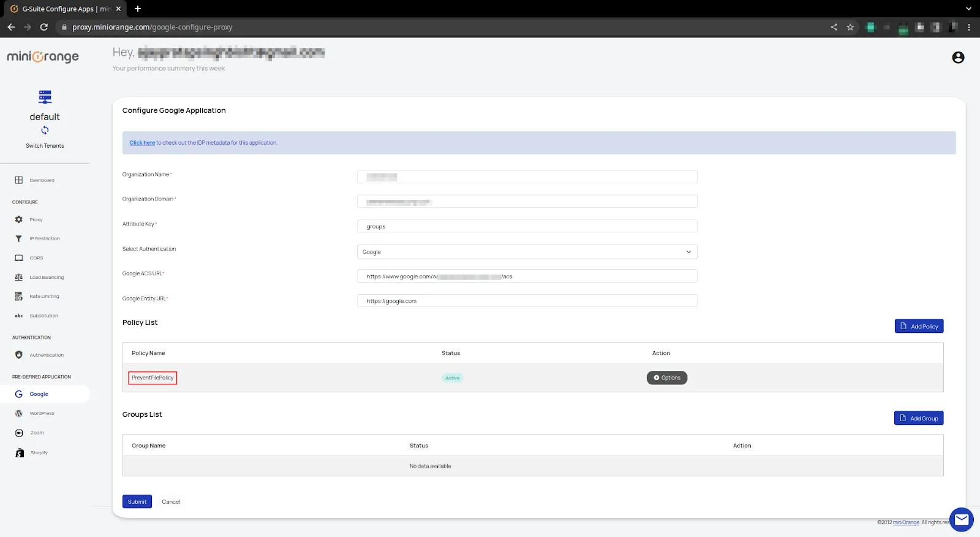Click the Substitution abc icon
This screenshot has height=537, width=980.
coord(19,316)
